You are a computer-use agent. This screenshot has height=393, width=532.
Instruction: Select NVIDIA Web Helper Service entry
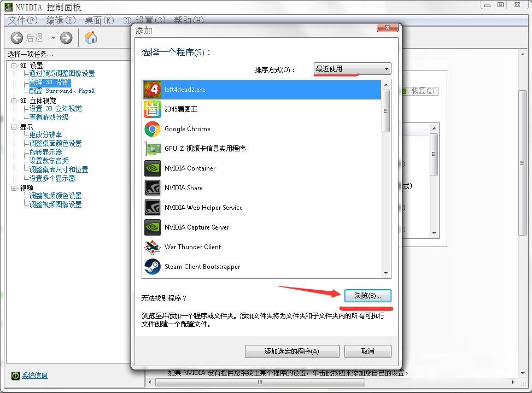(262, 208)
